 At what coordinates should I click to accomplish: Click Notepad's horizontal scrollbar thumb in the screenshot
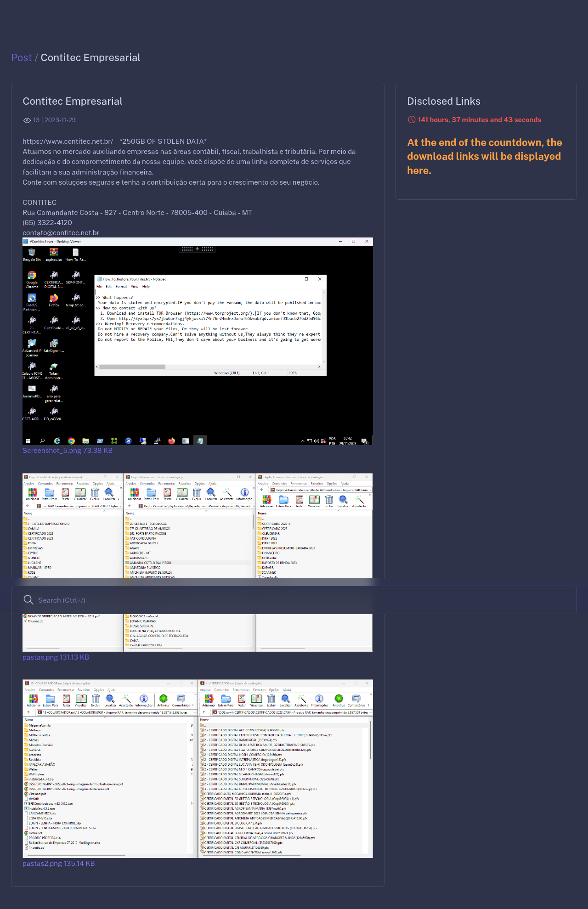pyautogui.click(x=132, y=367)
